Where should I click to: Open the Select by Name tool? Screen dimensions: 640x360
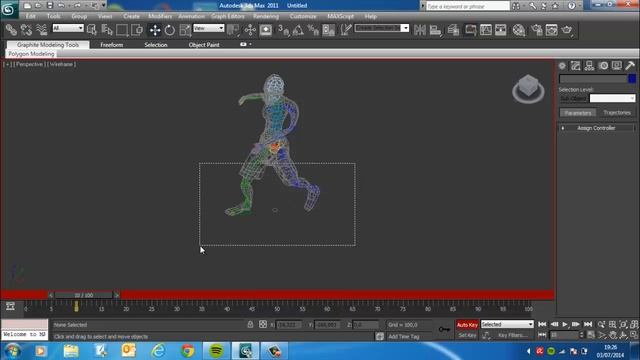click(x=107, y=30)
